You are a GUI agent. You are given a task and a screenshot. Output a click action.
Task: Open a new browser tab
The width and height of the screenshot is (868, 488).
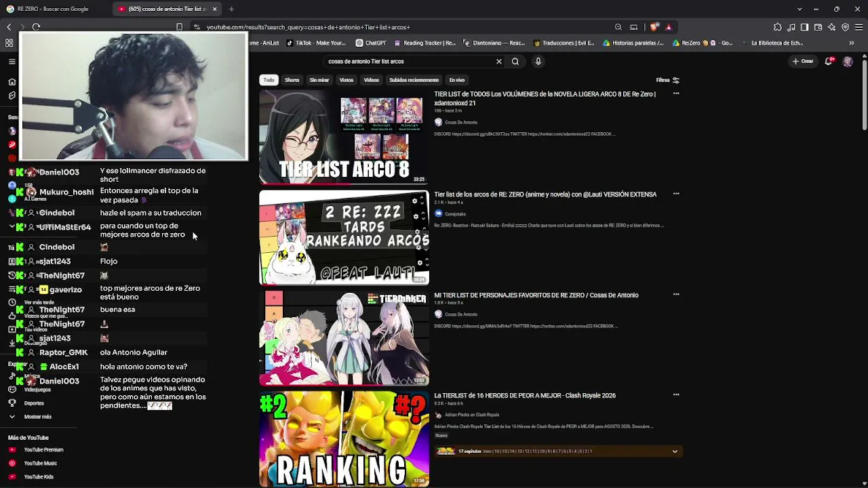click(x=231, y=9)
